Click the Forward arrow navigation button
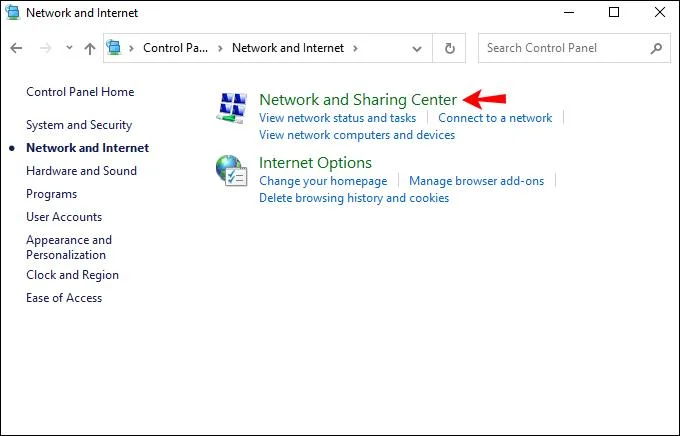Screen dimensions: 680x436 click(x=44, y=48)
